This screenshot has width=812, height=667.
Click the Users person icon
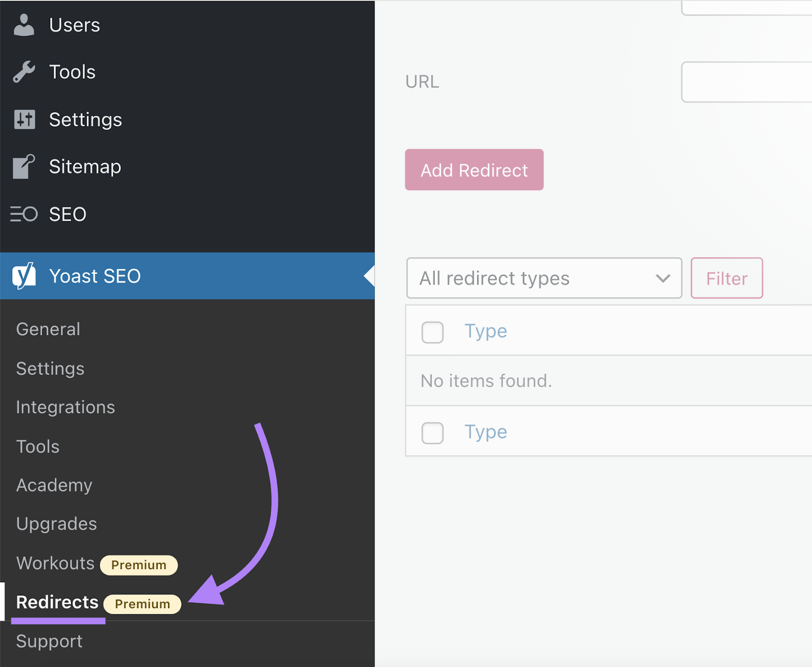point(24,25)
